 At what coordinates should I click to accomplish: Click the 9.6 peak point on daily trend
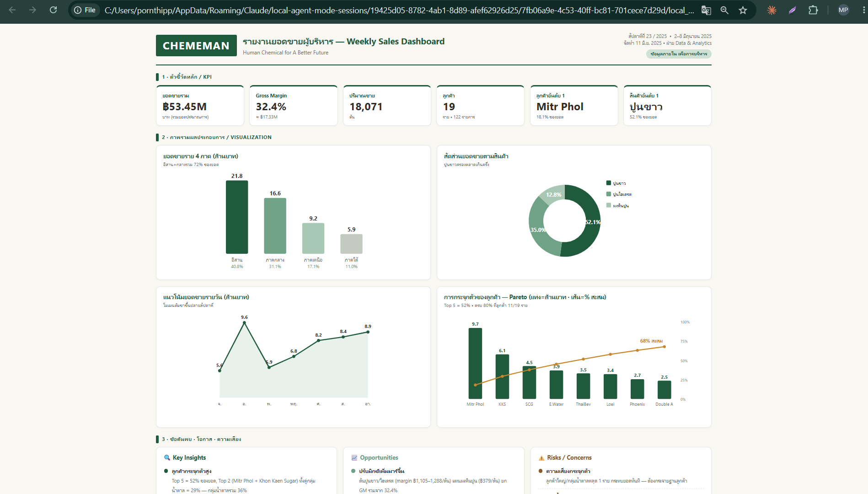pos(244,323)
